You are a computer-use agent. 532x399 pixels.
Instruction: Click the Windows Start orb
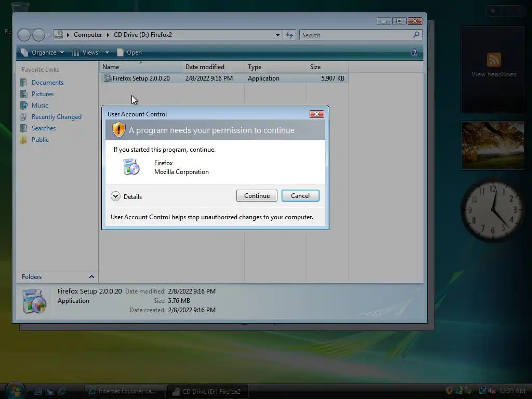pyautogui.click(x=16, y=391)
